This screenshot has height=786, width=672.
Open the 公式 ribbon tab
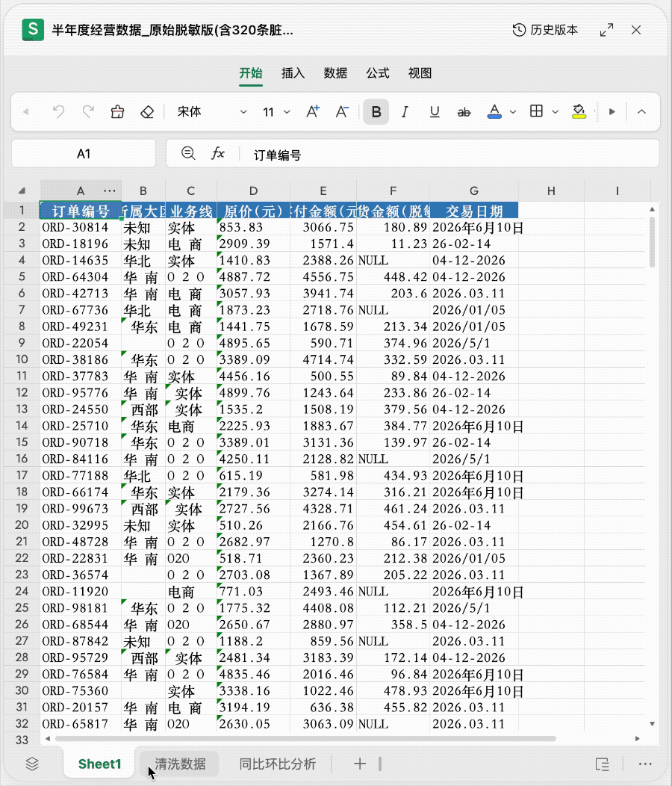click(x=377, y=73)
